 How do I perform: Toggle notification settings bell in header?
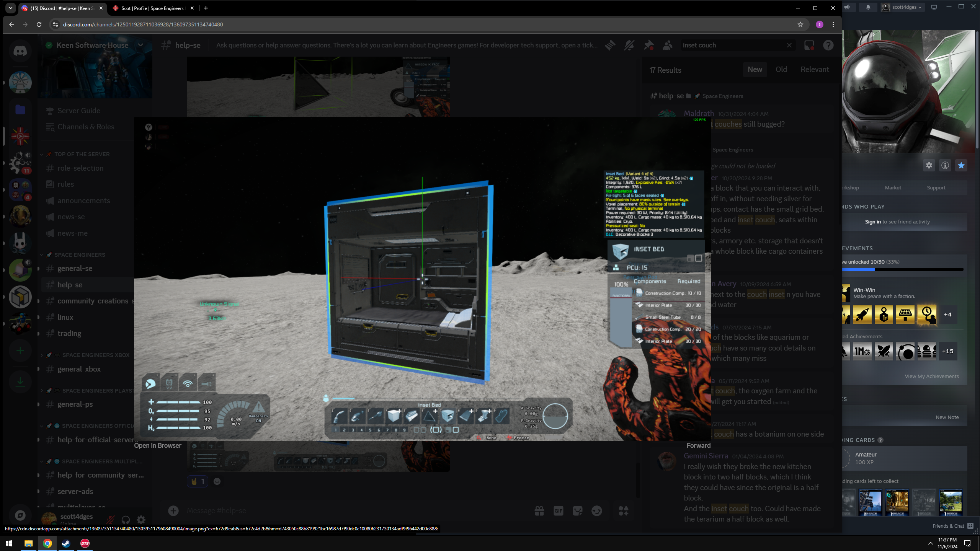pyautogui.click(x=629, y=45)
